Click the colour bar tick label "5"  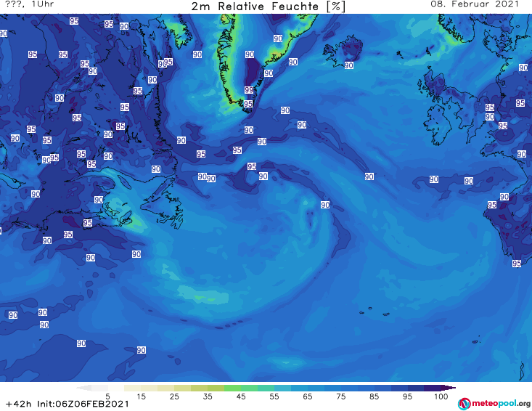[x=107, y=396]
